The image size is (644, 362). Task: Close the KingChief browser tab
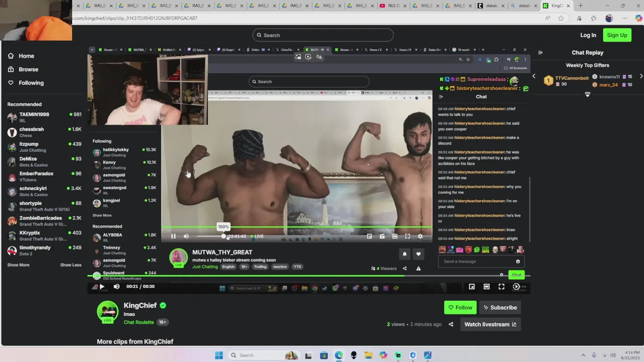pyautogui.click(x=569, y=6)
